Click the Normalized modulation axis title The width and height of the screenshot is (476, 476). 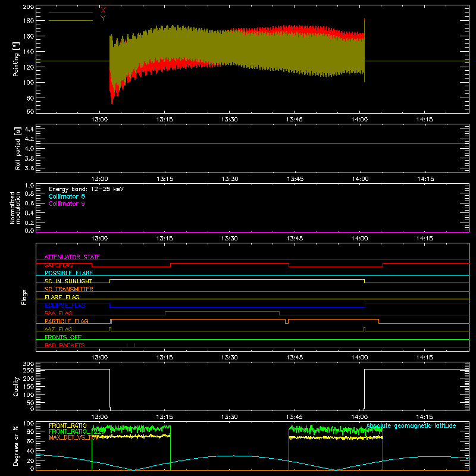point(15,208)
